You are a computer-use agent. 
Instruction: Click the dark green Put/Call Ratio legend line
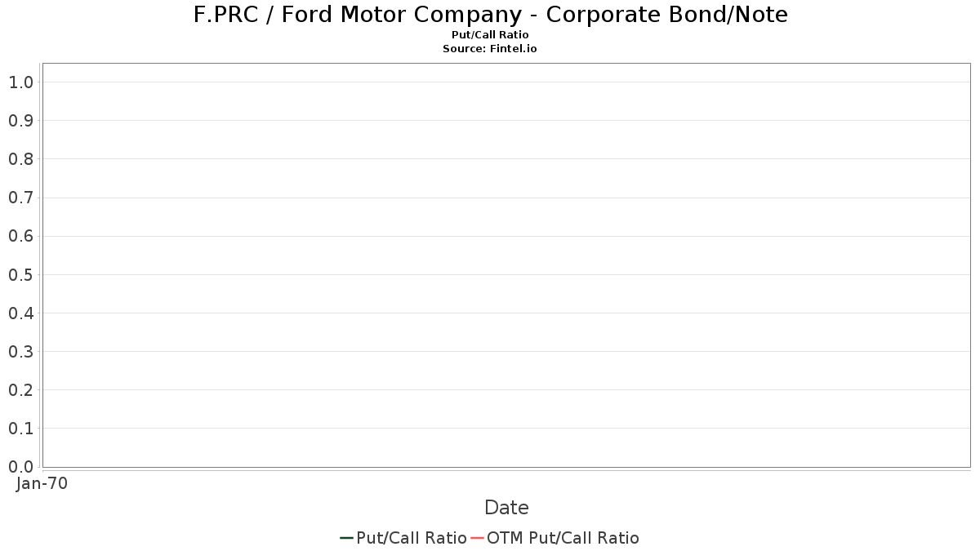(x=347, y=538)
